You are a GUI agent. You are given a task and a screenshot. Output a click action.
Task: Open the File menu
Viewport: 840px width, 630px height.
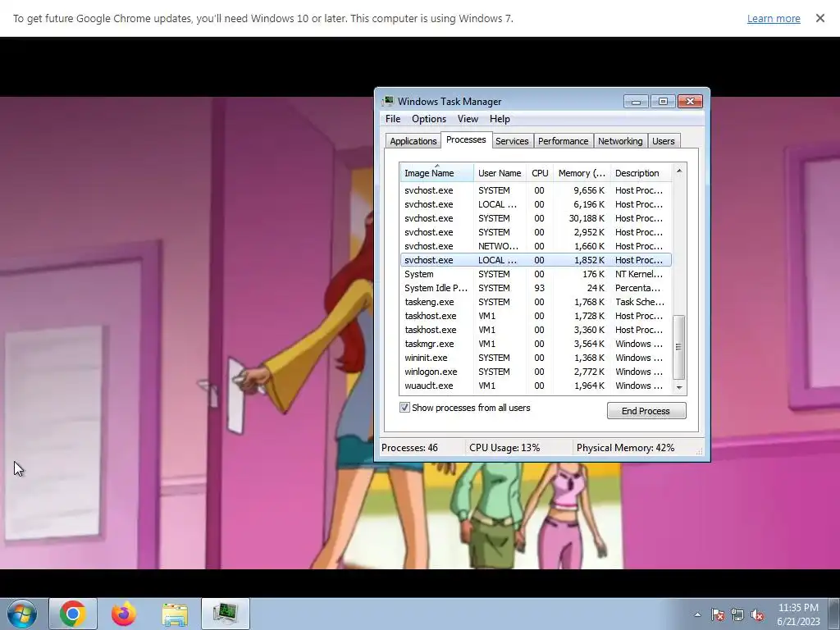click(x=393, y=119)
